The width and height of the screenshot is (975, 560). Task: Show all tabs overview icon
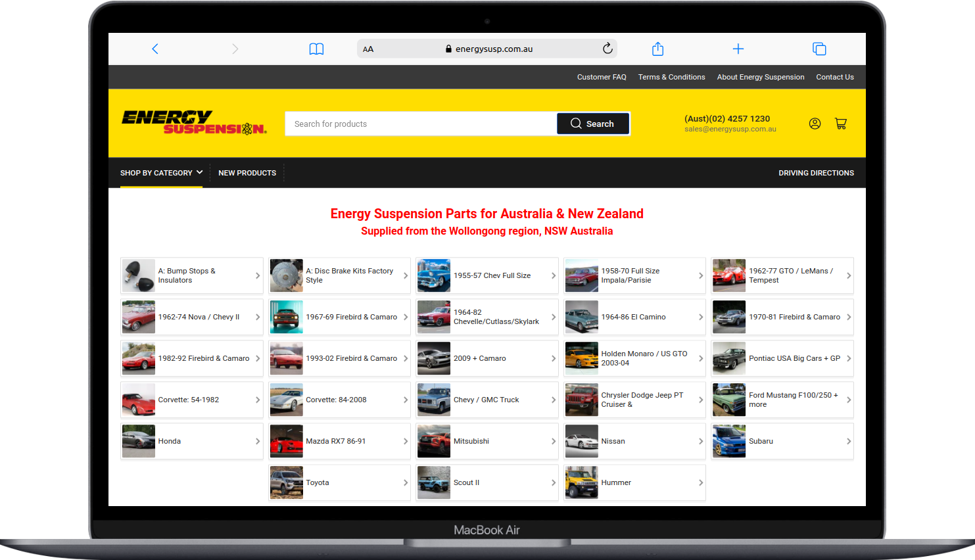pyautogui.click(x=819, y=49)
